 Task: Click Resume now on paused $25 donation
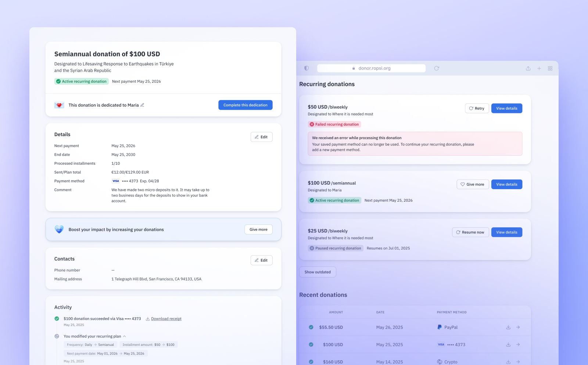click(470, 233)
